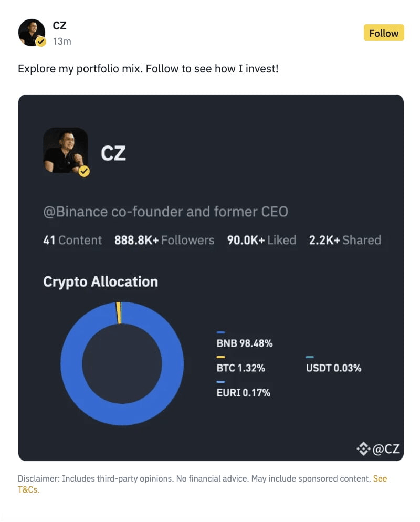Click the Follow button
Screen dimensions: 420x522
(x=383, y=33)
